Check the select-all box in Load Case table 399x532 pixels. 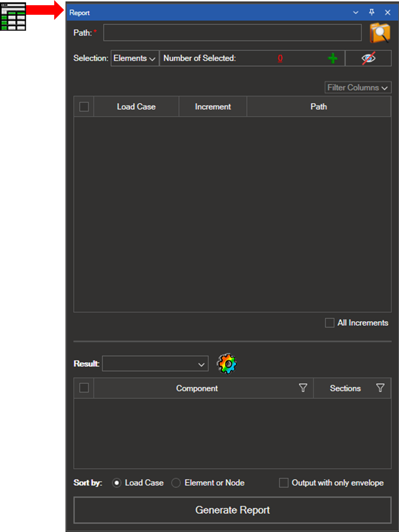[84, 107]
